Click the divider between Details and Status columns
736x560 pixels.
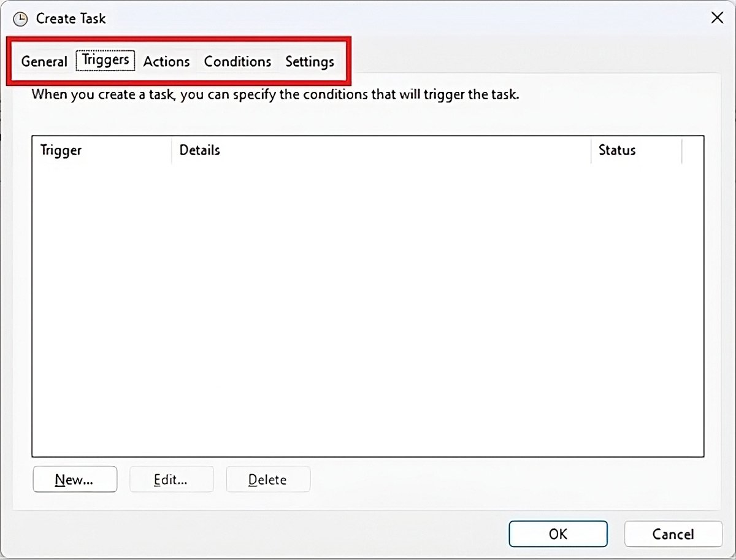point(591,150)
